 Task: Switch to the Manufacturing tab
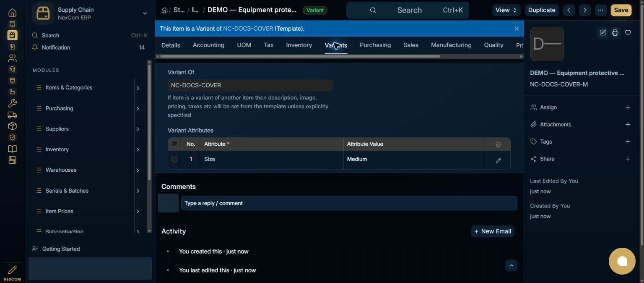[x=451, y=45]
